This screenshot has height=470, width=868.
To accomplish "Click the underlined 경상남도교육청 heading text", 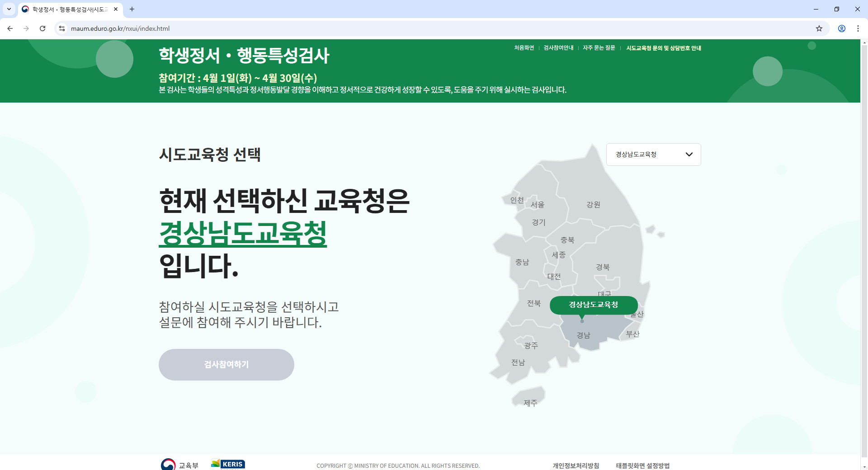I will coord(243,234).
